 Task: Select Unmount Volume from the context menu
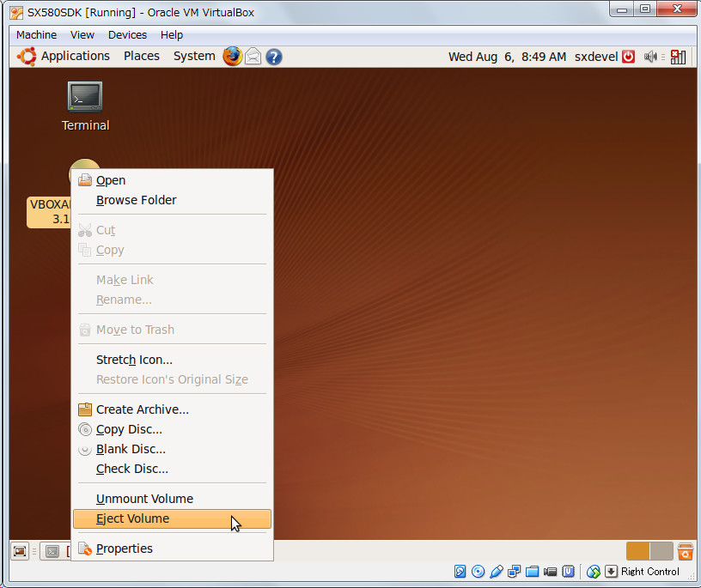click(172, 499)
